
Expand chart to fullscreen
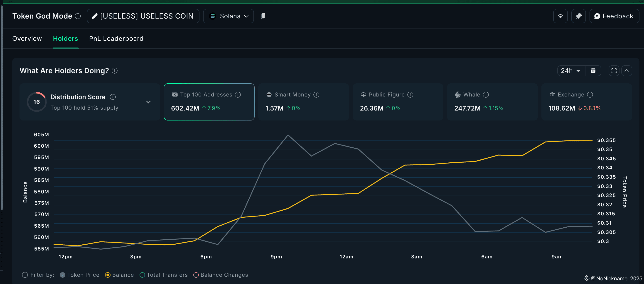(614, 71)
